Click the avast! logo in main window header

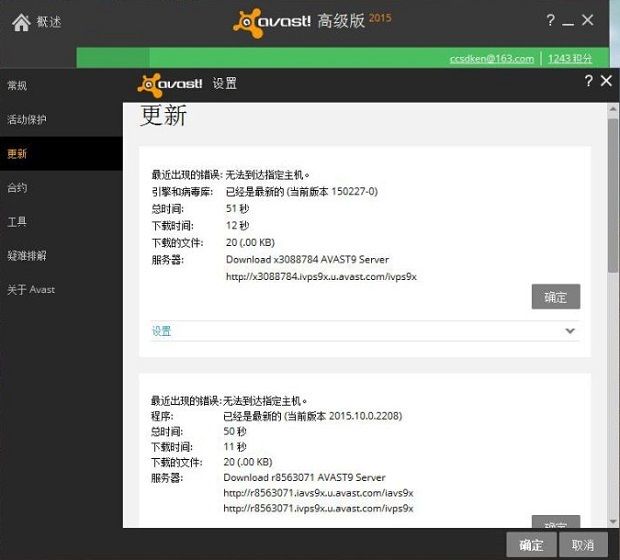[x=272, y=22]
